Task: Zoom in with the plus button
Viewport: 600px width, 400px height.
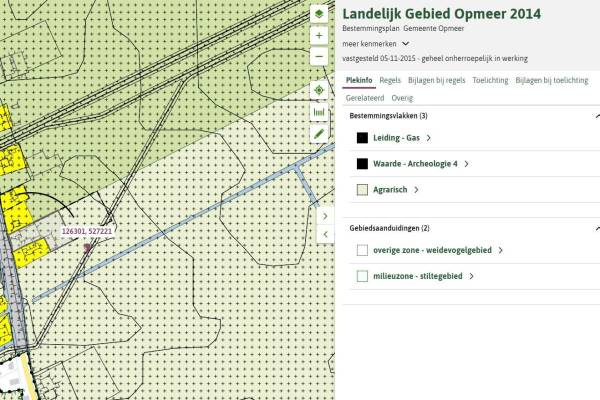Action: [319, 36]
